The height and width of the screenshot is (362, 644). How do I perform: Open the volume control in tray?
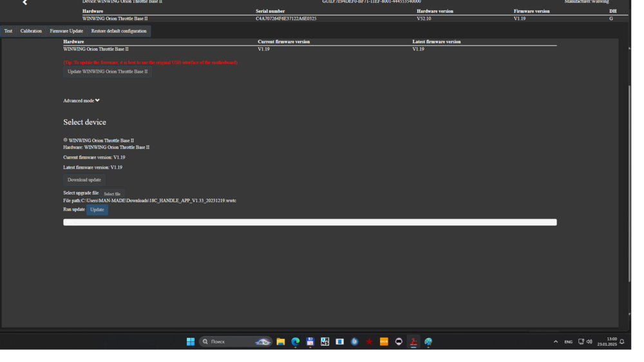point(589,342)
